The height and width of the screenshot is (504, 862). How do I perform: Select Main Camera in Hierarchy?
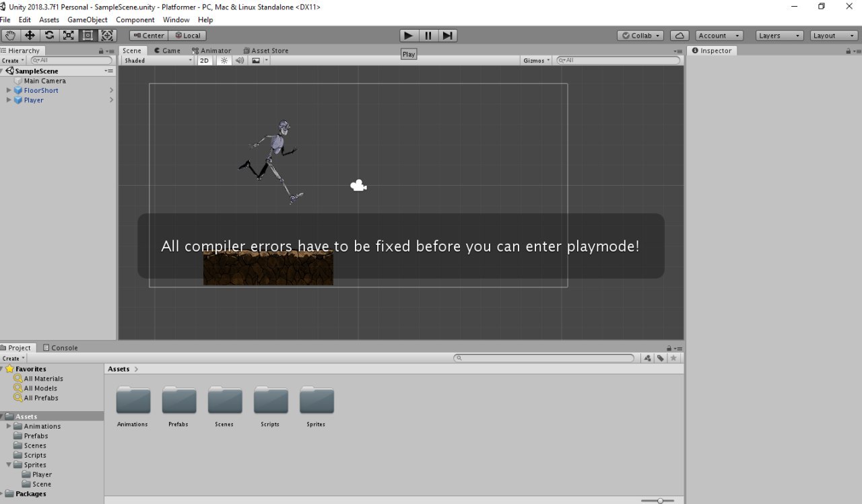(44, 81)
